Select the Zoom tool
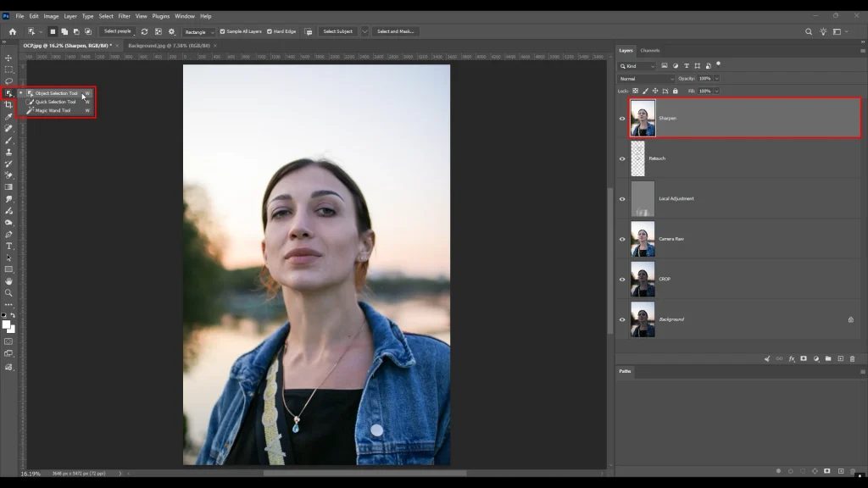Image resolution: width=868 pixels, height=488 pixels. pos(8,292)
